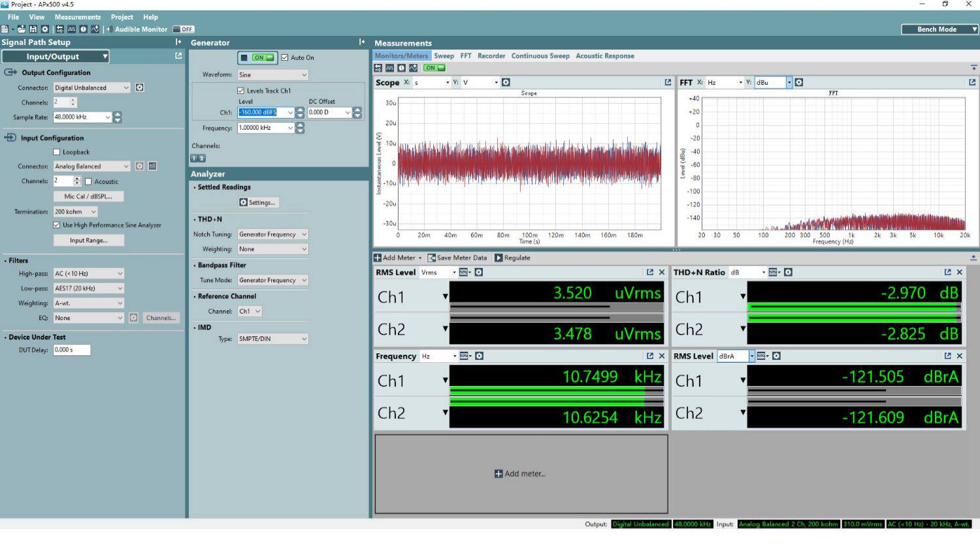This screenshot has height=548, width=980.
Task: Open the High-pass filter dropdown
Action: (88, 274)
